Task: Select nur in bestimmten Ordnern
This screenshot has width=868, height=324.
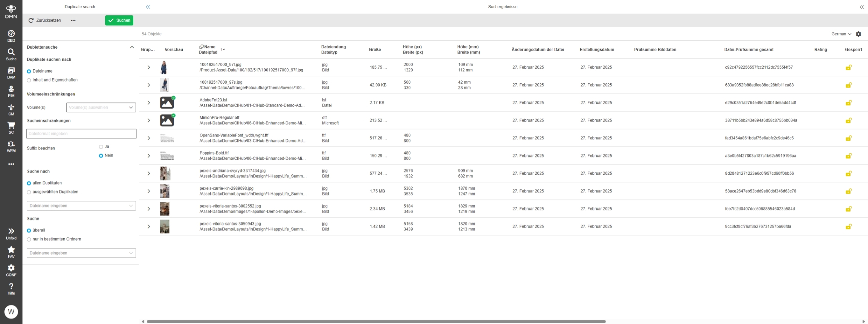Action: point(29,239)
